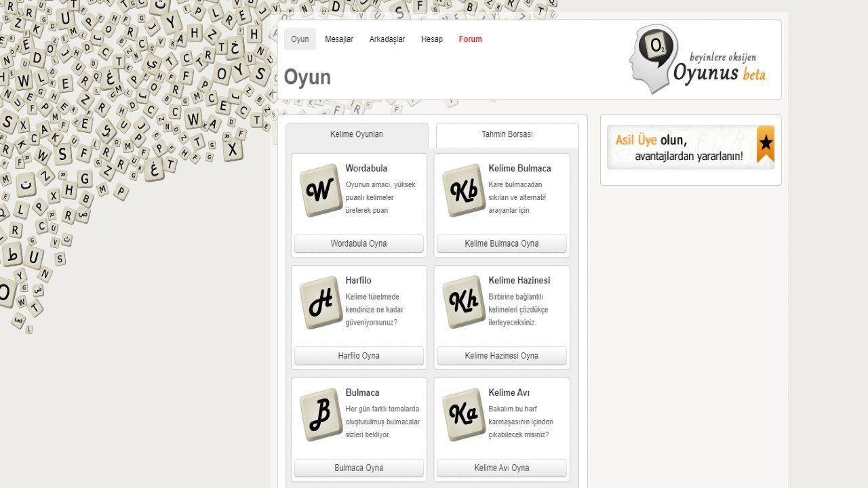Viewport: 868px width, 488px height.
Task: Open the red Forum link
Action: click(470, 39)
